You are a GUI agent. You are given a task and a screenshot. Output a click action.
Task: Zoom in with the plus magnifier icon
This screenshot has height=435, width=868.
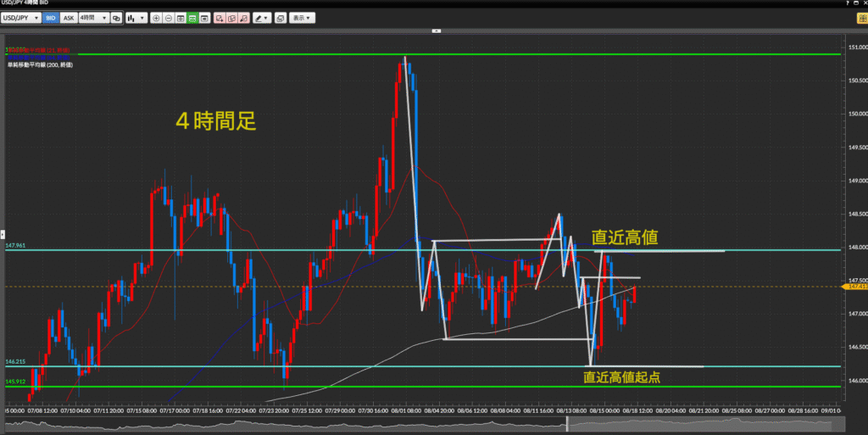click(157, 19)
